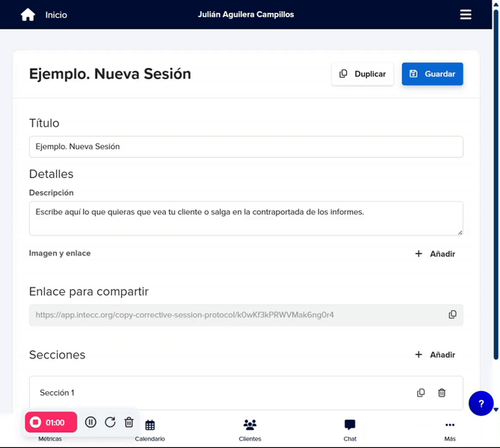Duplicate Sección 1 with copy icon
The image size is (500, 448).
point(421,393)
